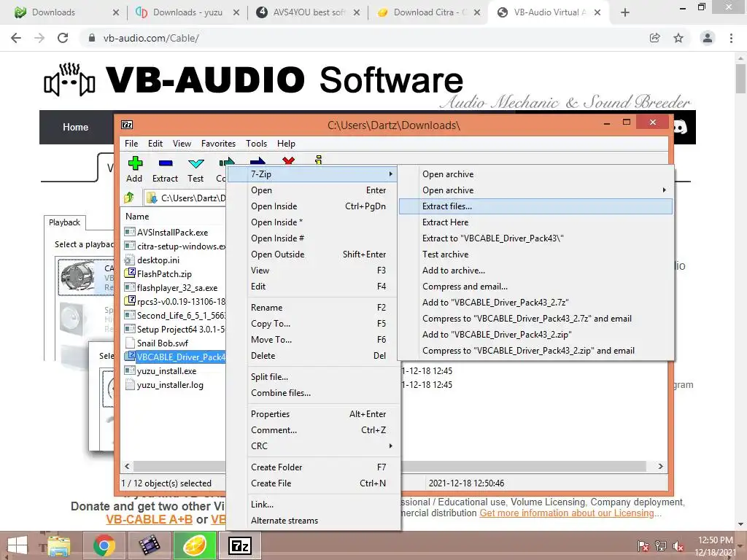
Task: Select Extract to "VBCABLE_Driver_Pack43\"
Action: point(535,238)
